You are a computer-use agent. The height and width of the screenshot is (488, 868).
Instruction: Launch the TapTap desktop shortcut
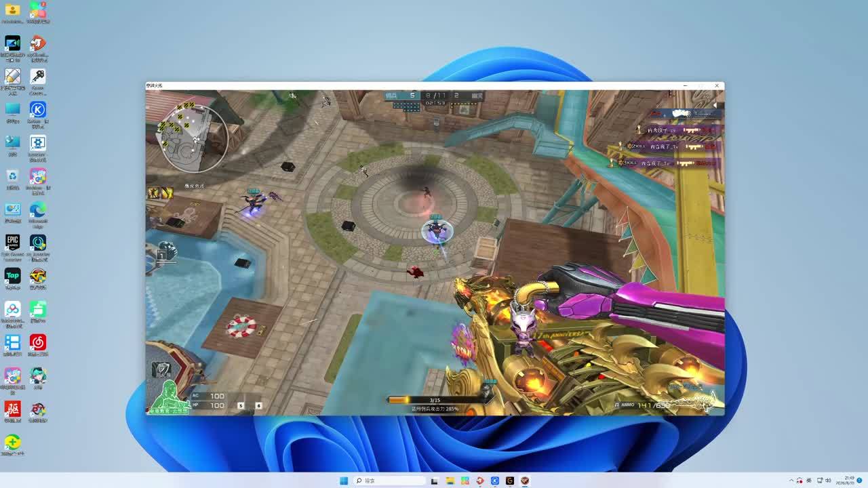[x=12, y=276]
